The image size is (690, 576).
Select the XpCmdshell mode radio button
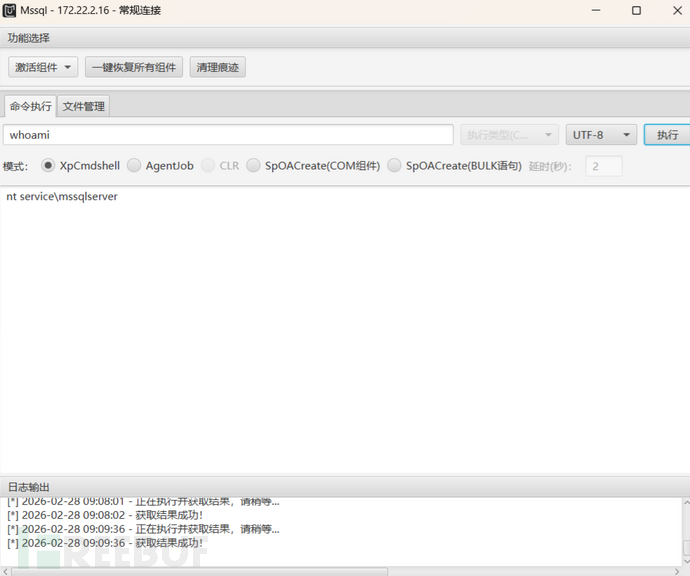[x=48, y=165]
